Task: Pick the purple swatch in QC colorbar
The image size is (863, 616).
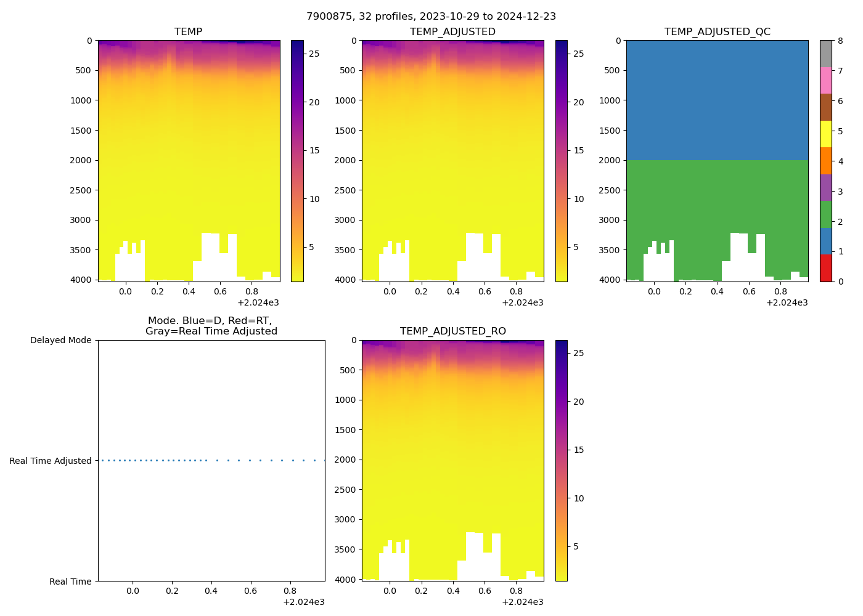Action: click(825, 187)
